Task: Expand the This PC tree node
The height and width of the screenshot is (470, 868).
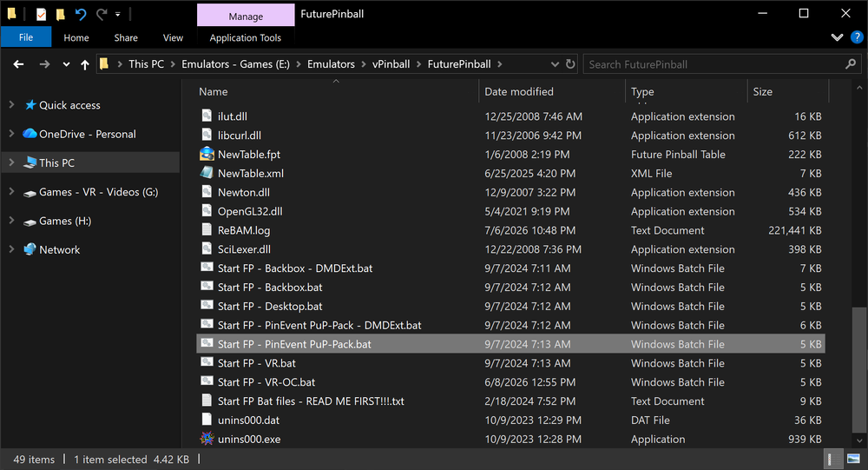Action: pyautogui.click(x=11, y=162)
